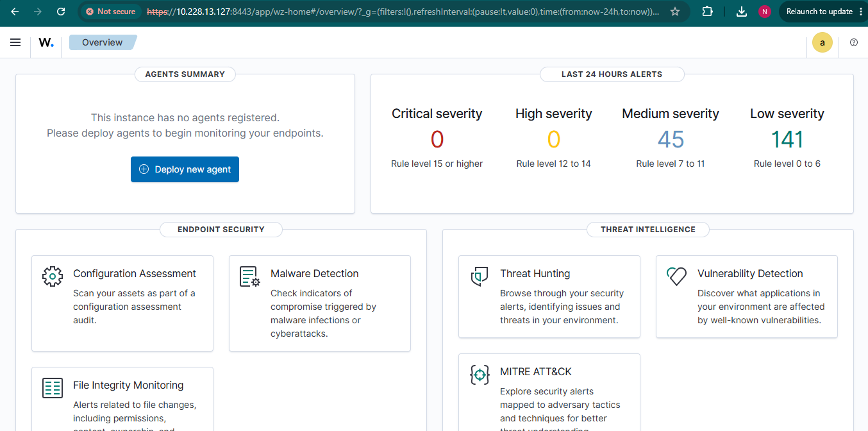Reload the current browser page
This screenshot has height=431, width=868.
[x=61, y=12]
